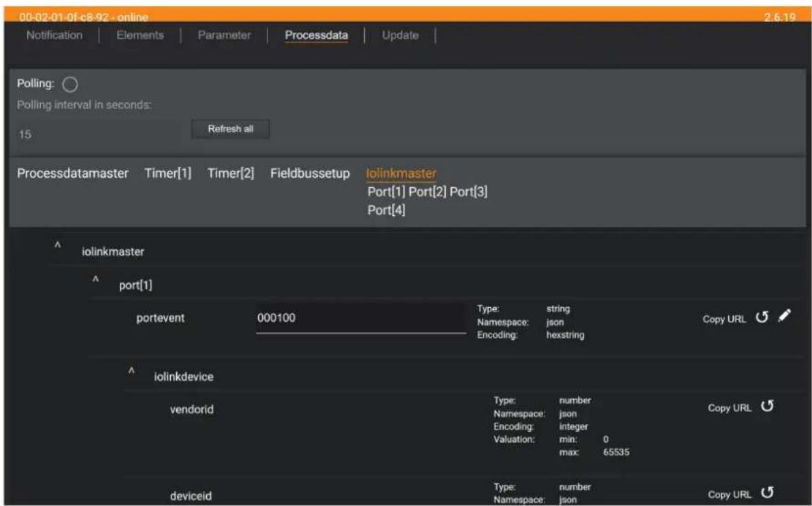Open Port[4] link under Iolinkmaster
Viewport: 812px width, 506px height.
click(x=387, y=210)
